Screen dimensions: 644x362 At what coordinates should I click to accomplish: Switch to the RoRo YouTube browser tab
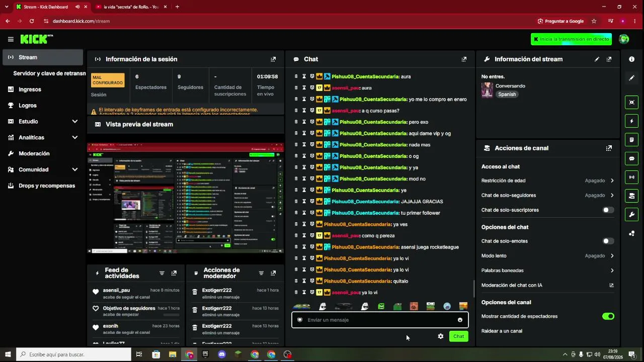[x=130, y=7]
